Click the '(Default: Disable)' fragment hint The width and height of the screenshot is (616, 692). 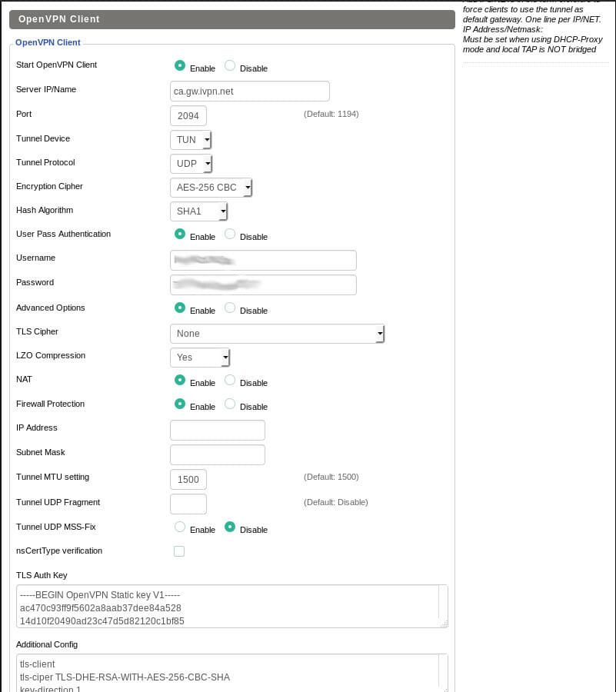tap(336, 502)
